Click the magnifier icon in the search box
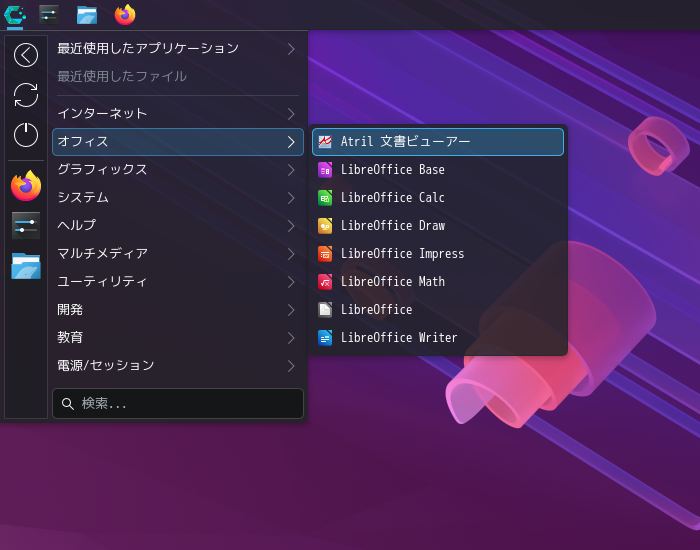 coord(68,404)
